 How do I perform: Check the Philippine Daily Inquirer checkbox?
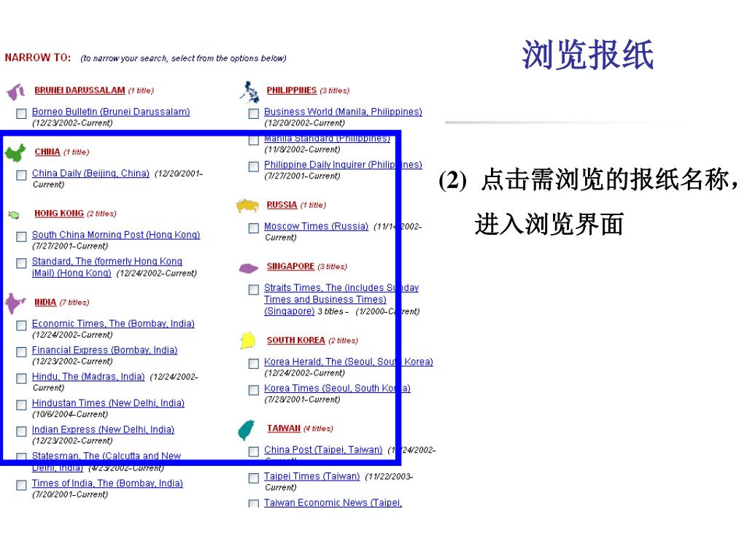pos(254,166)
